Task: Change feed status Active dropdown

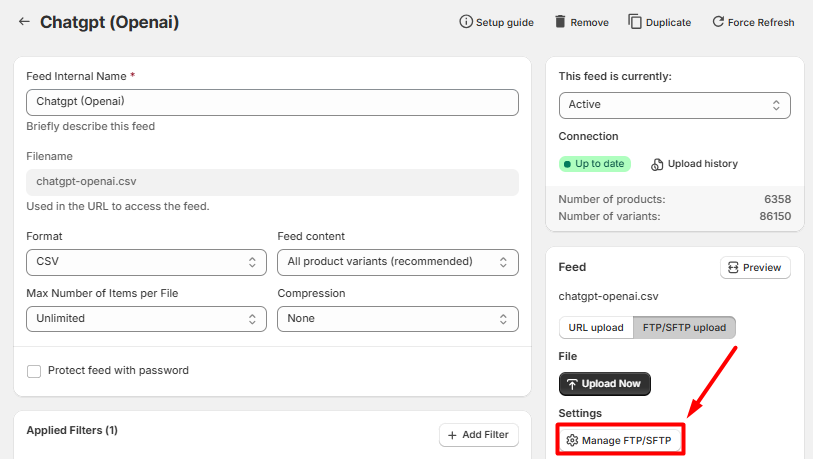Action: click(675, 105)
